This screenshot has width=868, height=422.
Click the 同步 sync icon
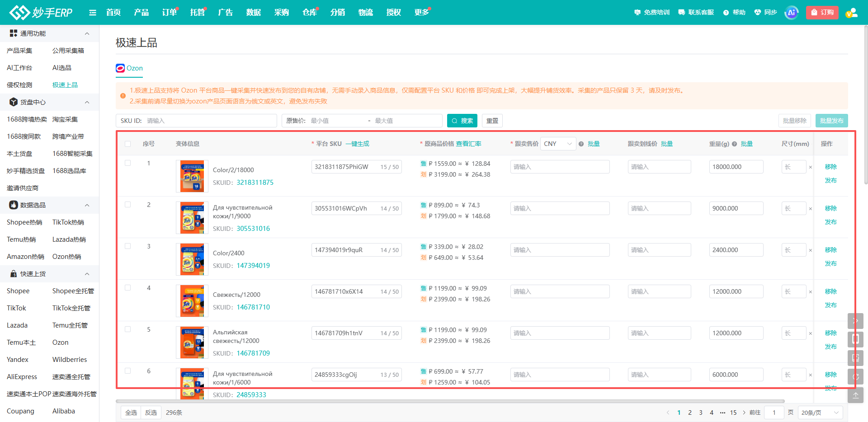[x=758, y=13]
